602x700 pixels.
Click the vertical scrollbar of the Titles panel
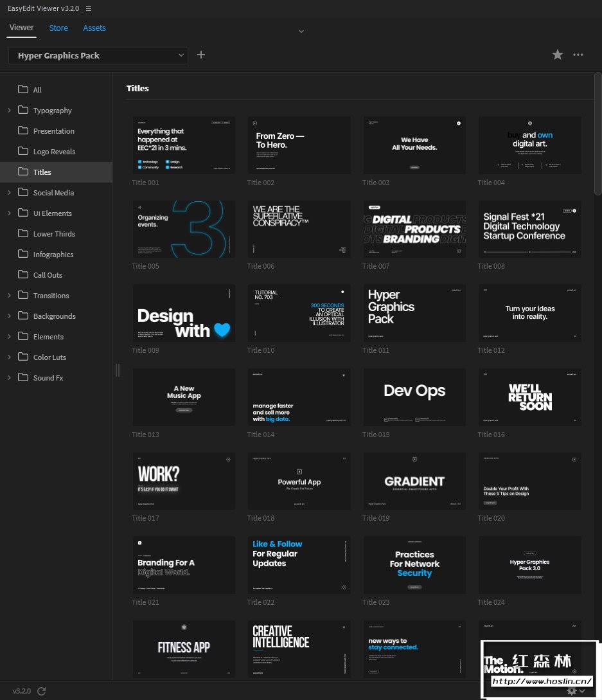click(x=598, y=134)
